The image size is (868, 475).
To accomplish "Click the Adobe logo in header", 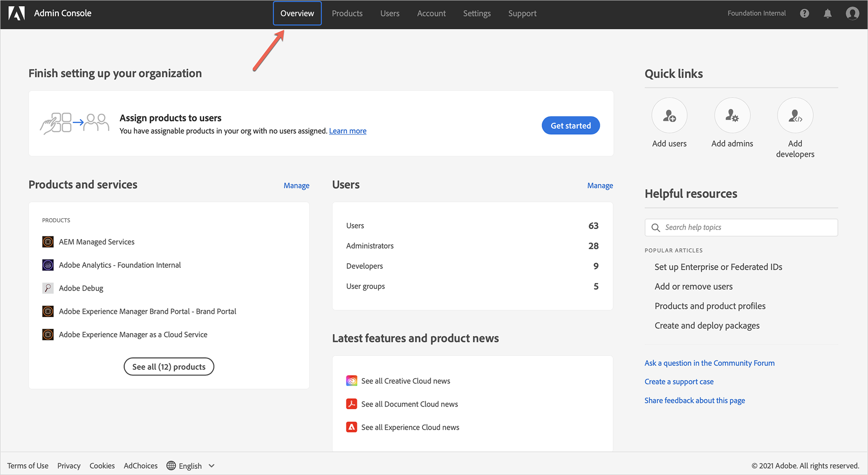I will [x=16, y=13].
